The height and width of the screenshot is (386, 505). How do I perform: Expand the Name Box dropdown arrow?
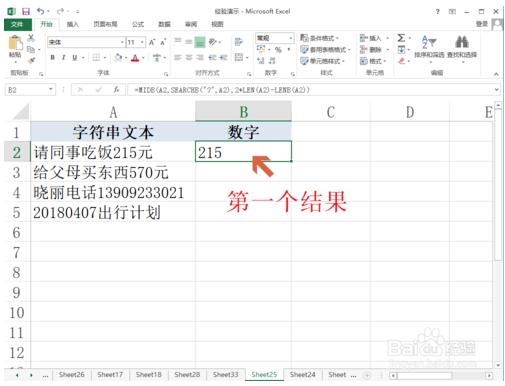point(51,89)
